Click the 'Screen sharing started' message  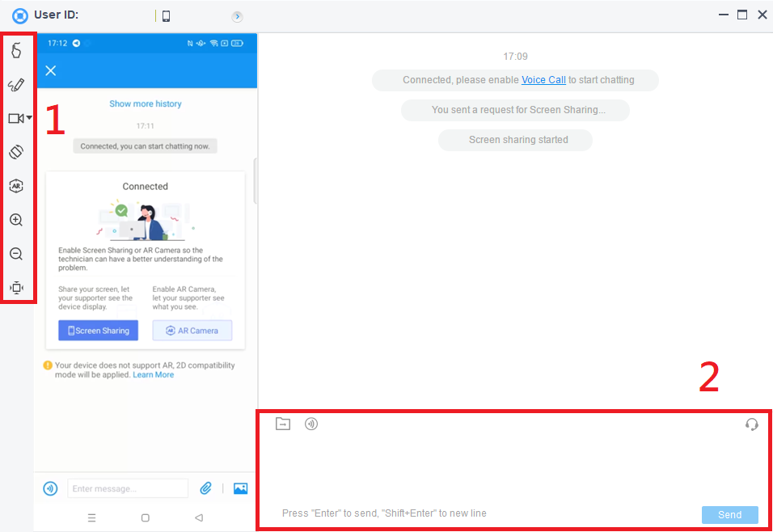coord(516,140)
